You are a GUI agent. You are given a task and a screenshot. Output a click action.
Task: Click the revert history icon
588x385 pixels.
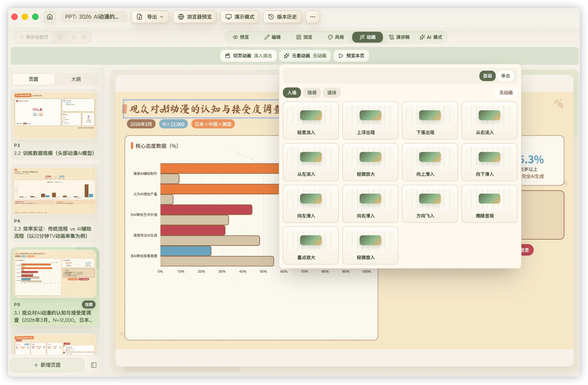tap(60, 37)
